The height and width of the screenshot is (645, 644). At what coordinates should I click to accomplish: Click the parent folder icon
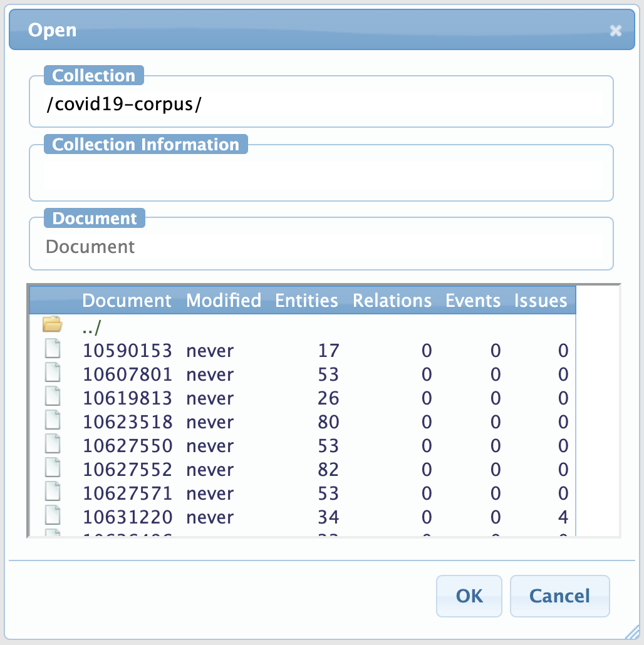pos(53,324)
